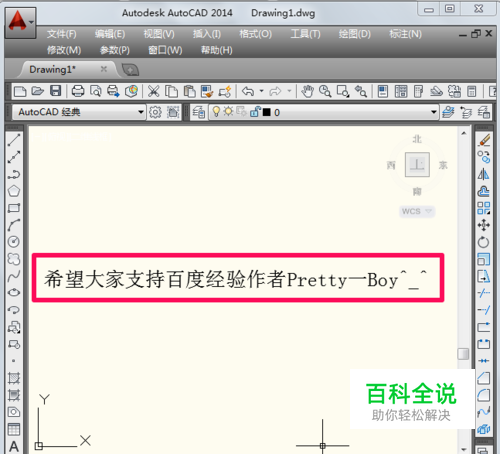Open the AutoCAD application menu button
The height and width of the screenshot is (454, 500).
pyautogui.click(x=21, y=22)
